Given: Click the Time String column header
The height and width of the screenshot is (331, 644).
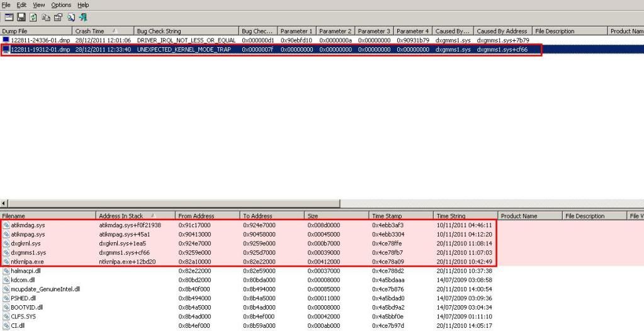Looking at the screenshot, I should coord(465,216).
